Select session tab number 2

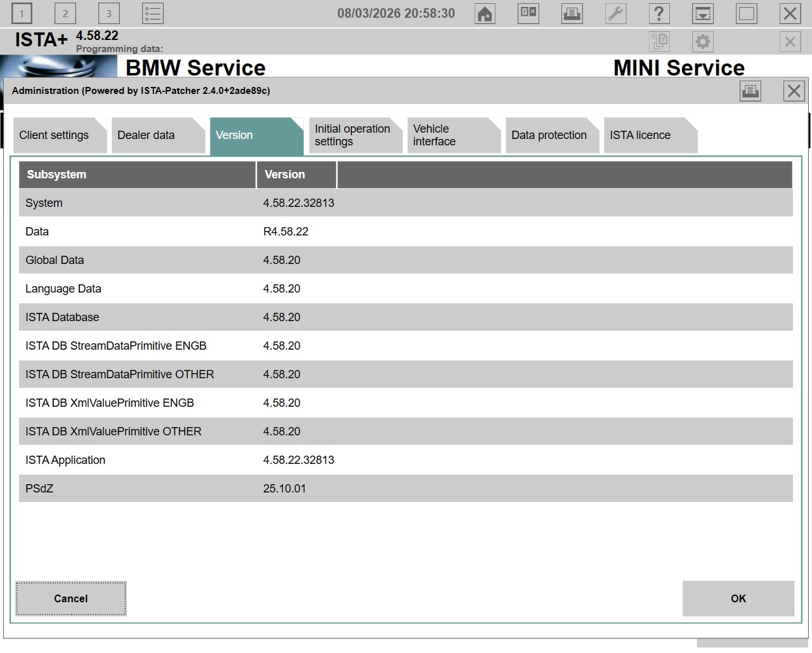(65, 13)
